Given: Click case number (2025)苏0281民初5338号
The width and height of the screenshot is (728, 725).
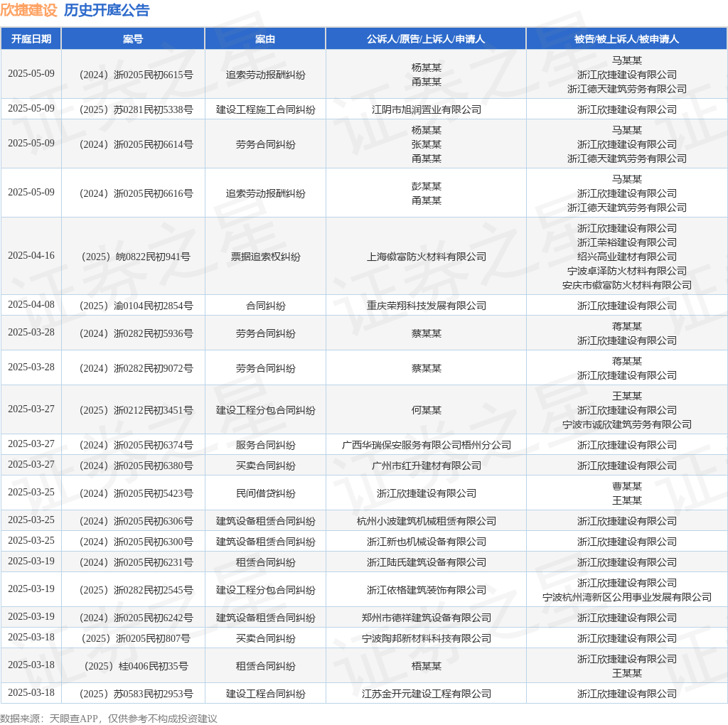Looking at the screenshot, I should pyautogui.click(x=136, y=109).
